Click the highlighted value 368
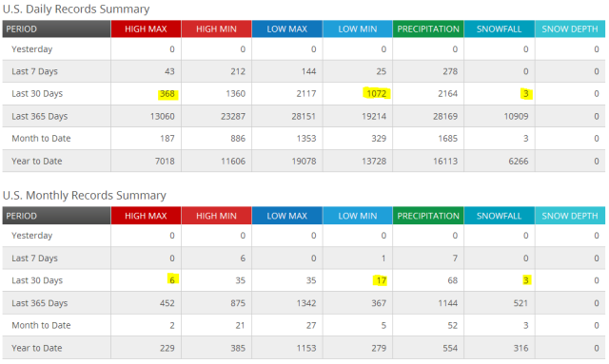Screen dimensions: 609x364 coord(167,94)
